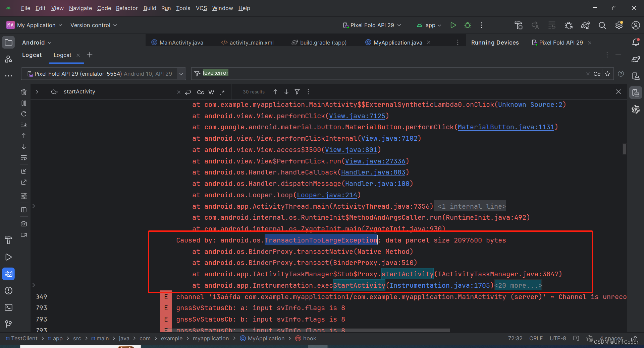Open Version Control git branch icon

8,324
